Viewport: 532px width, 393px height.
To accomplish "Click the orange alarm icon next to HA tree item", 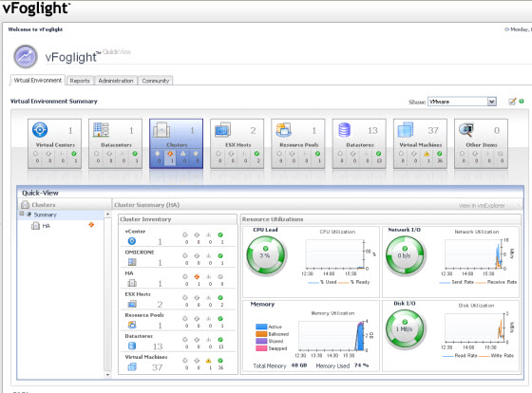I will [x=91, y=225].
